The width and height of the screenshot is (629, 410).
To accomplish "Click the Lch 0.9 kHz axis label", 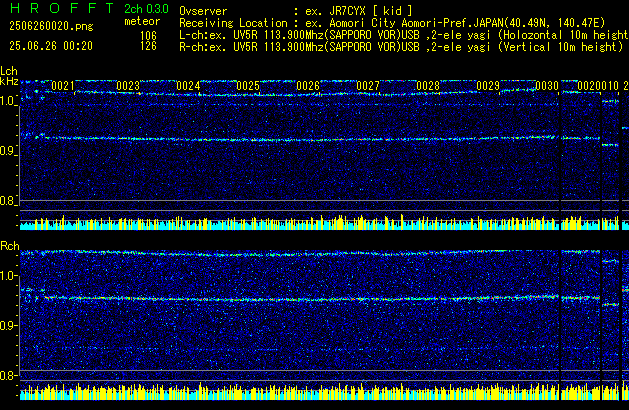I will coord(9,151).
